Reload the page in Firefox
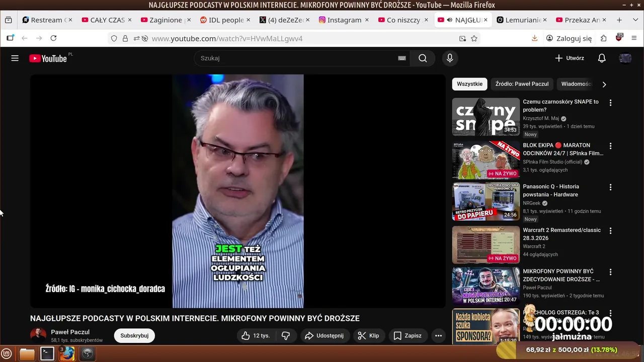This screenshot has height=362, width=644. 53,38
